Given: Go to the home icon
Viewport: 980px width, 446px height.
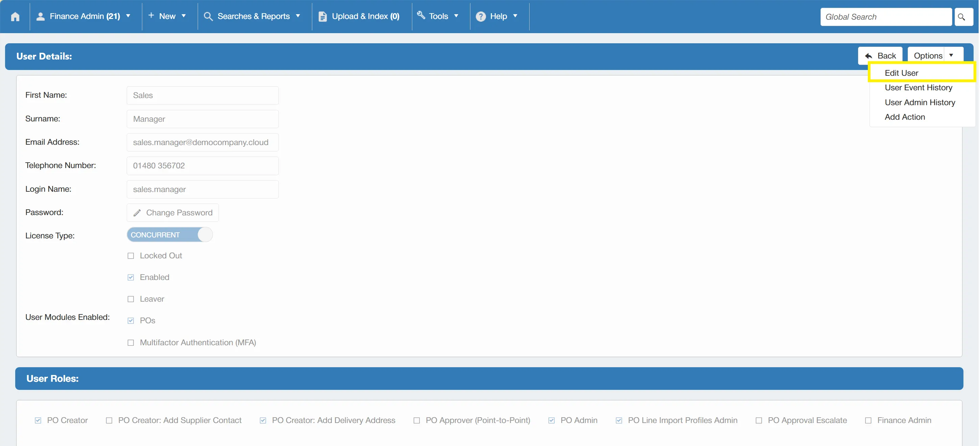Looking at the screenshot, I should point(15,17).
